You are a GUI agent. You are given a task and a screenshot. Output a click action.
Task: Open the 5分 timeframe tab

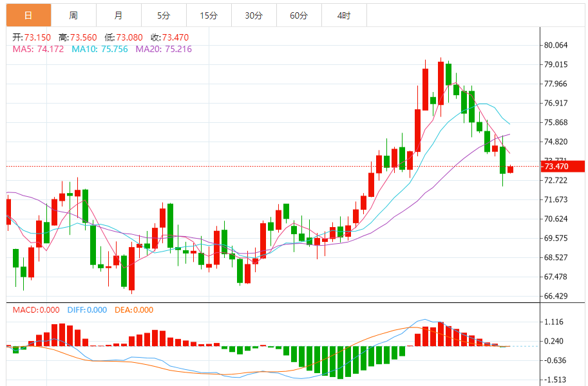(164, 15)
